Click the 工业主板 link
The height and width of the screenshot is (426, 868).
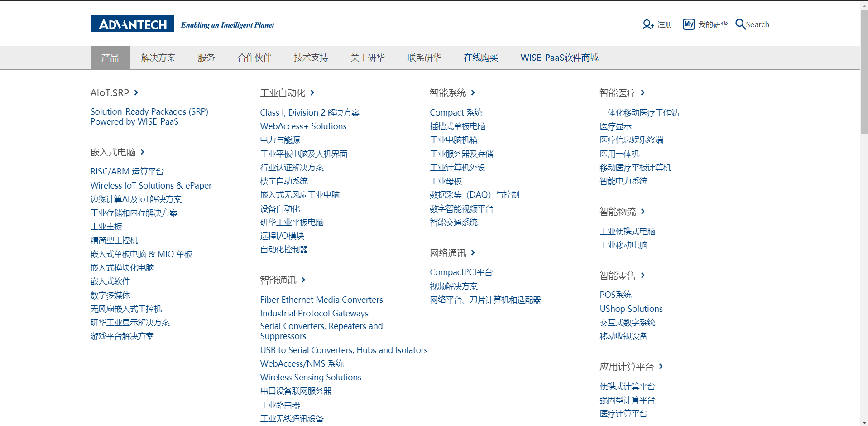click(x=106, y=226)
